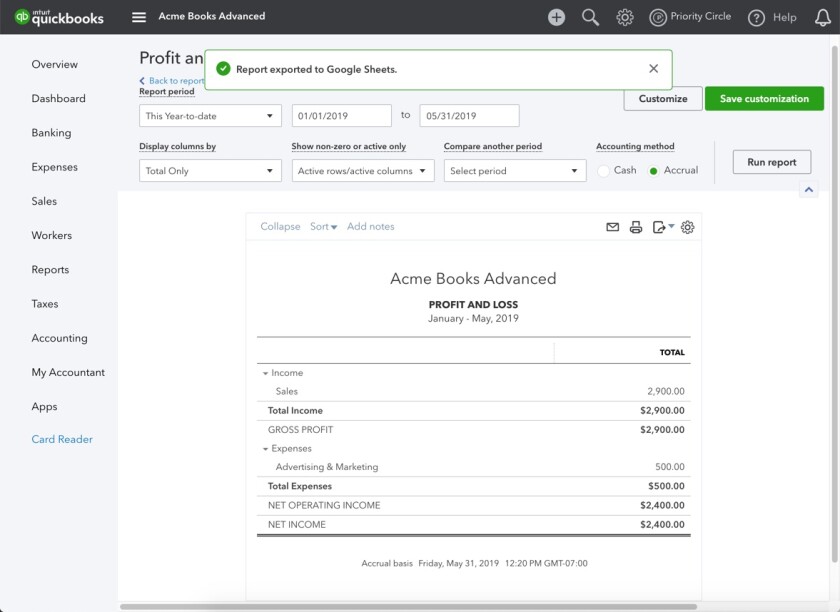
Task: Open the Compare another period dropdown
Action: (515, 171)
